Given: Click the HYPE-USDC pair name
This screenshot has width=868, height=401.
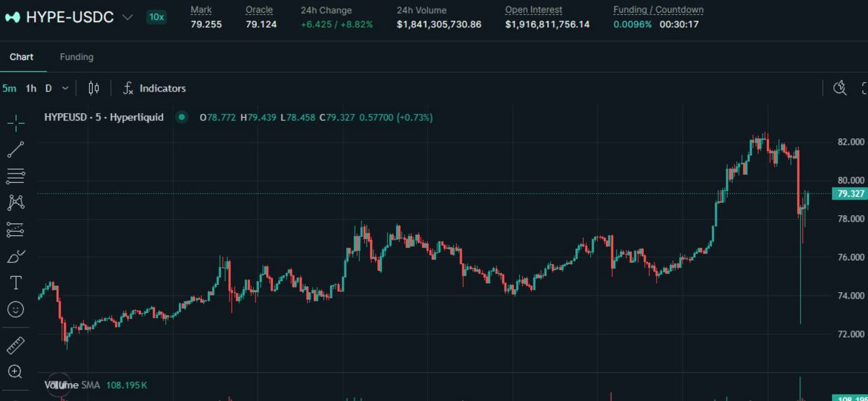Looking at the screenshot, I should coord(70,18).
